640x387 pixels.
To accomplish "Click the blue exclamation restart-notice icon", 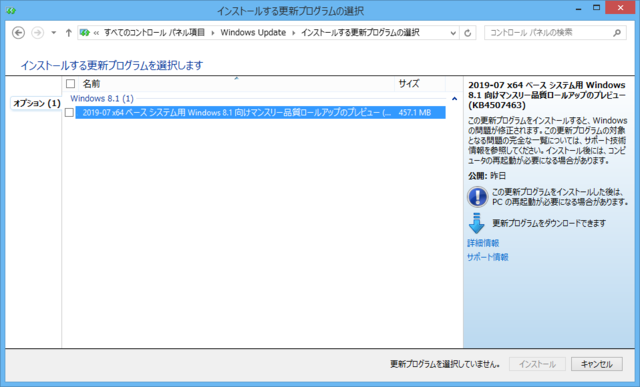I will (477, 197).
